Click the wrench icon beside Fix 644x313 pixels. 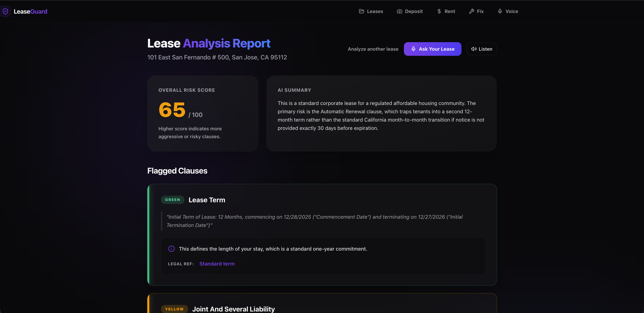coord(471,11)
